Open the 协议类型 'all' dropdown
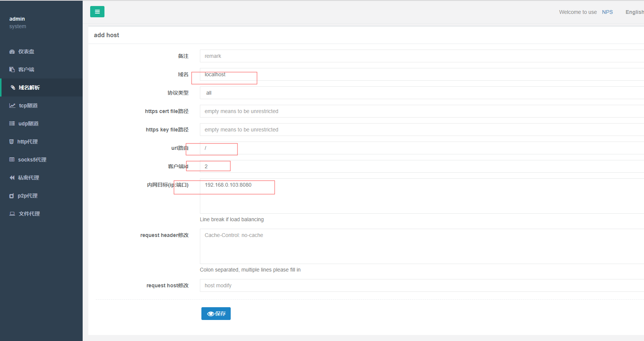This screenshot has width=644, height=341. point(422,93)
